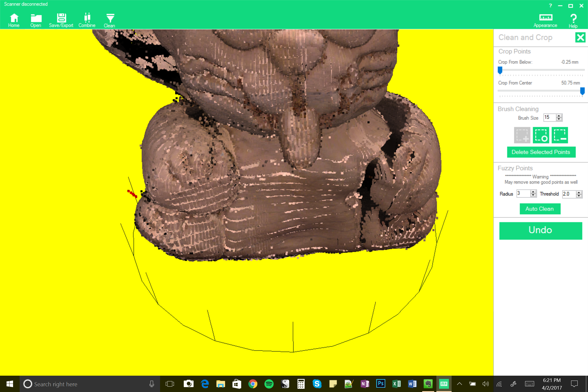
Task: Open Photoshop from the taskbar
Action: [380, 384]
